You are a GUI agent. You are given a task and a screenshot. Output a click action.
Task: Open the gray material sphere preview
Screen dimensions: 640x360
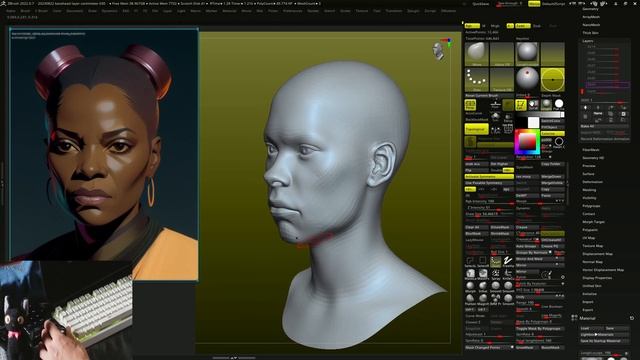point(527,53)
